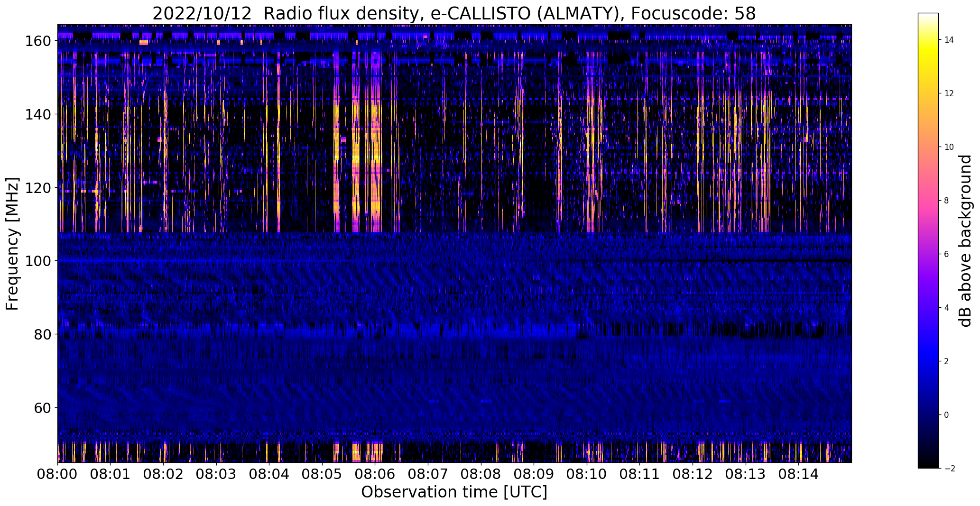Click the colorbar tick label −2
The width and height of the screenshot is (980, 506).
(x=950, y=469)
